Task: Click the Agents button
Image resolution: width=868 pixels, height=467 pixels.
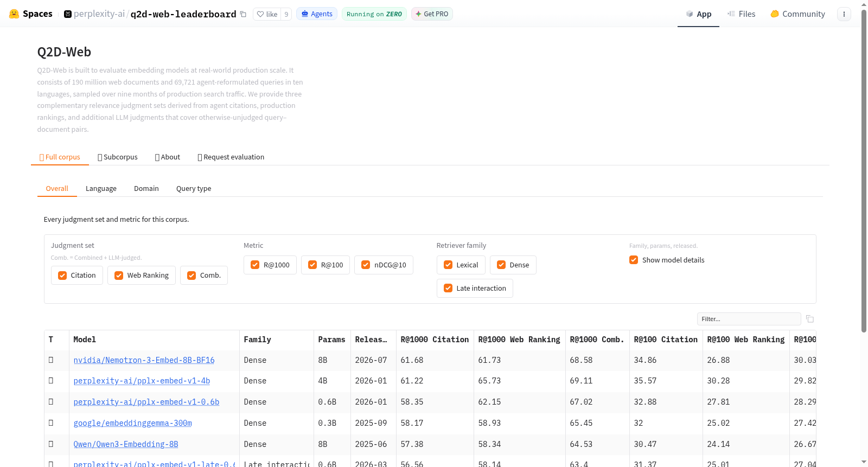Action: click(x=317, y=14)
